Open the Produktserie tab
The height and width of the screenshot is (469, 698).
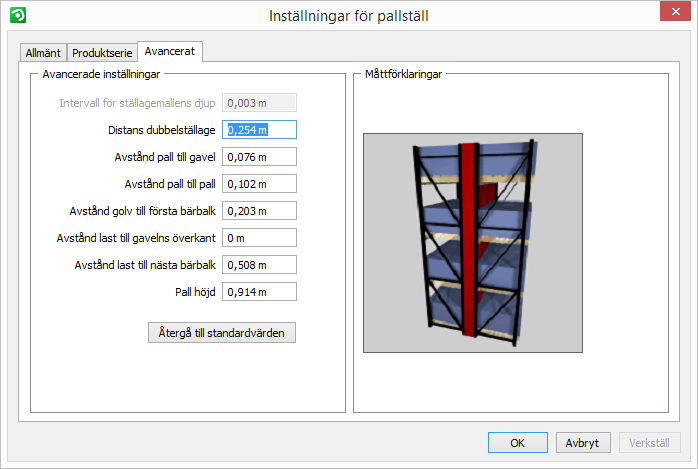[102, 53]
